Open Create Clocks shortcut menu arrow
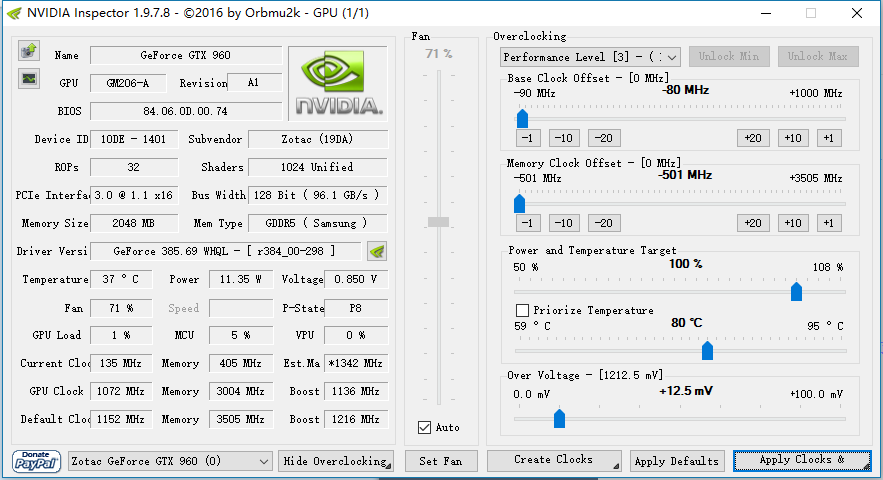883x480 pixels. point(616,466)
